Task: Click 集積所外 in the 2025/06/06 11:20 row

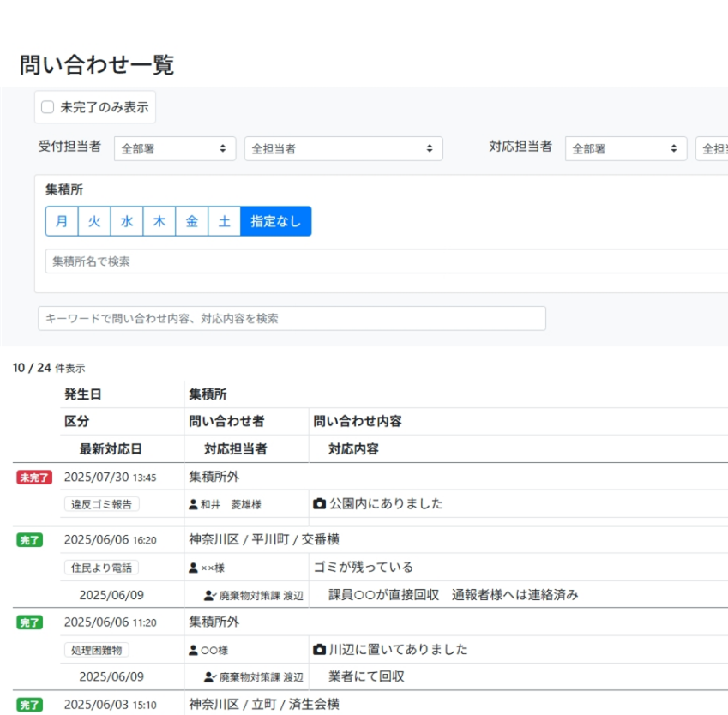Action: (x=214, y=622)
